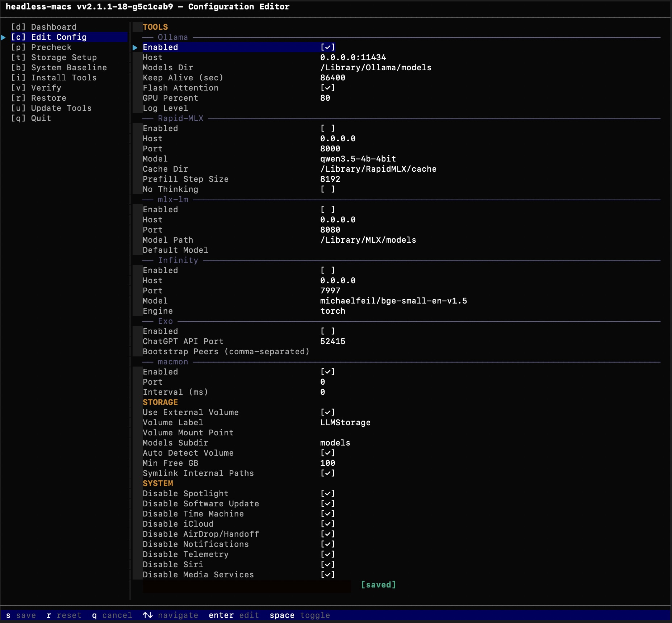Click the green [saved] status indicator
The width and height of the screenshot is (672, 623).
[x=378, y=585]
